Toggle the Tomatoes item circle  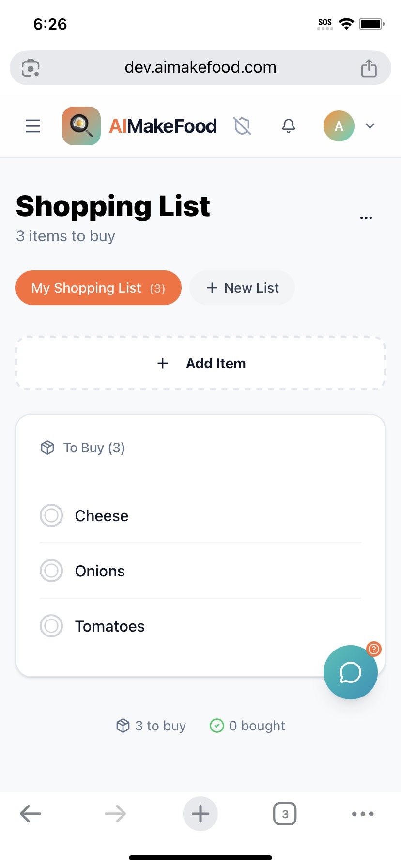click(x=51, y=626)
